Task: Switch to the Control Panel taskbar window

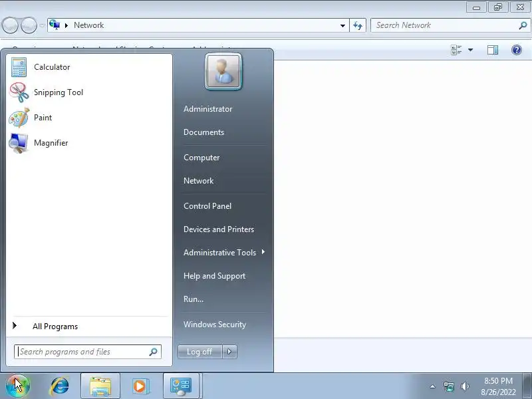Action: [x=182, y=386]
